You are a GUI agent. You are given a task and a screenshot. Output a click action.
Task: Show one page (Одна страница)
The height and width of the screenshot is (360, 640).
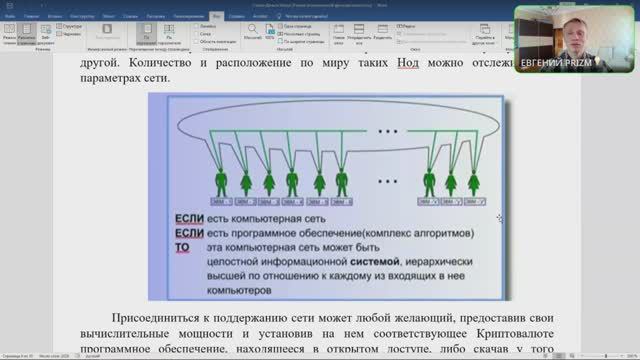294,26
